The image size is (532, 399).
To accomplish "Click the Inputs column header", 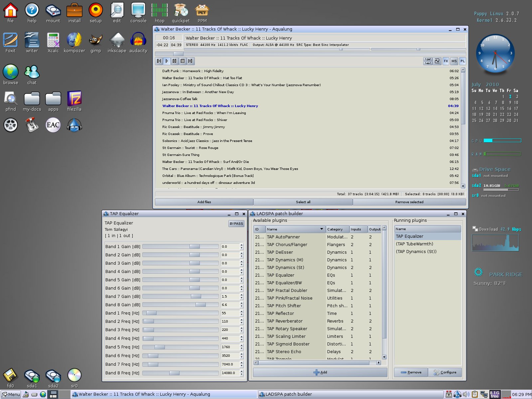I will point(358,229).
